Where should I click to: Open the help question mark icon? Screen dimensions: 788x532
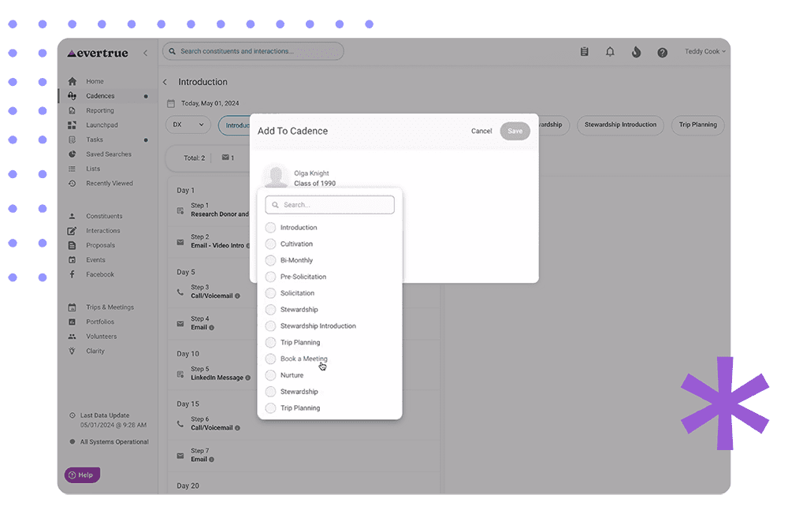(x=662, y=53)
